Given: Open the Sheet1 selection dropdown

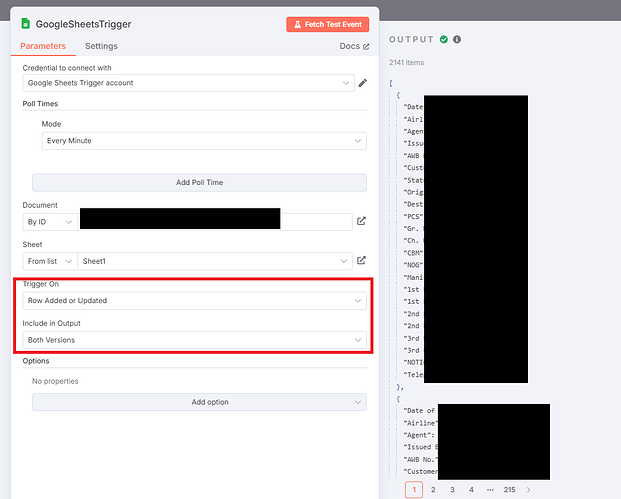Looking at the screenshot, I should [215, 261].
